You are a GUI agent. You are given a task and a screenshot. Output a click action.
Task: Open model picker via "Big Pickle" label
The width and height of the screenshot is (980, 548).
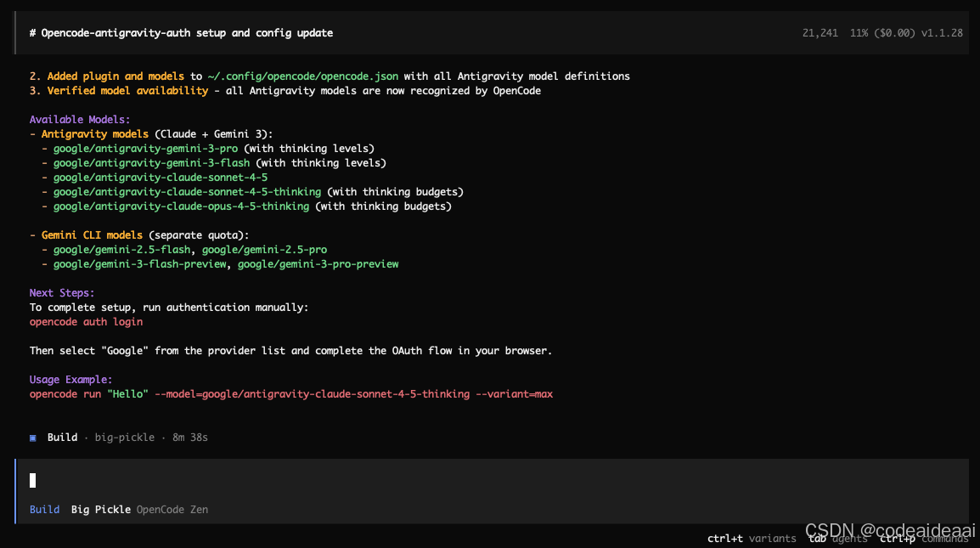pos(100,509)
